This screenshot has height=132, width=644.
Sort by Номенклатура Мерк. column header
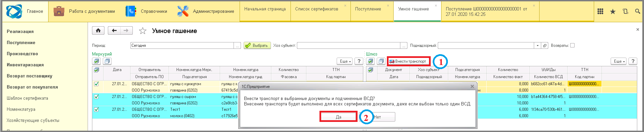click(194, 70)
